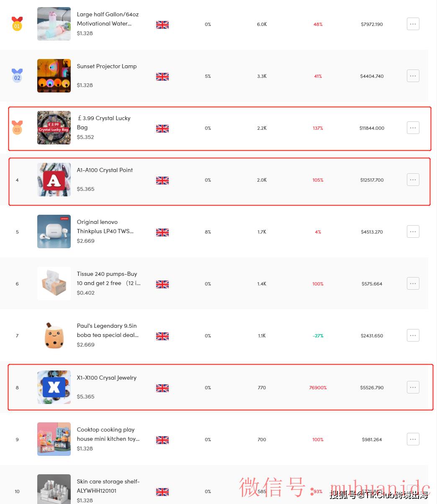437x504 pixels.
Task: Click the Tissue 240 pumps product title
Action: point(108,278)
